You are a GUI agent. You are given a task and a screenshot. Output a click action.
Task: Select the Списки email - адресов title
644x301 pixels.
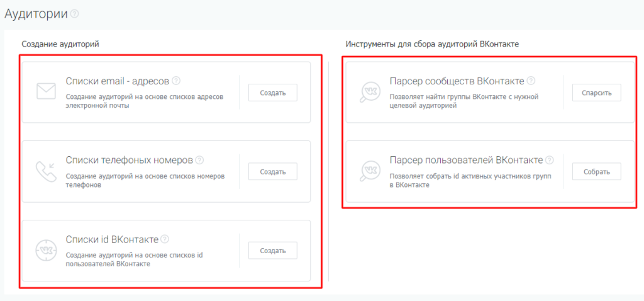tap(117, 81)
